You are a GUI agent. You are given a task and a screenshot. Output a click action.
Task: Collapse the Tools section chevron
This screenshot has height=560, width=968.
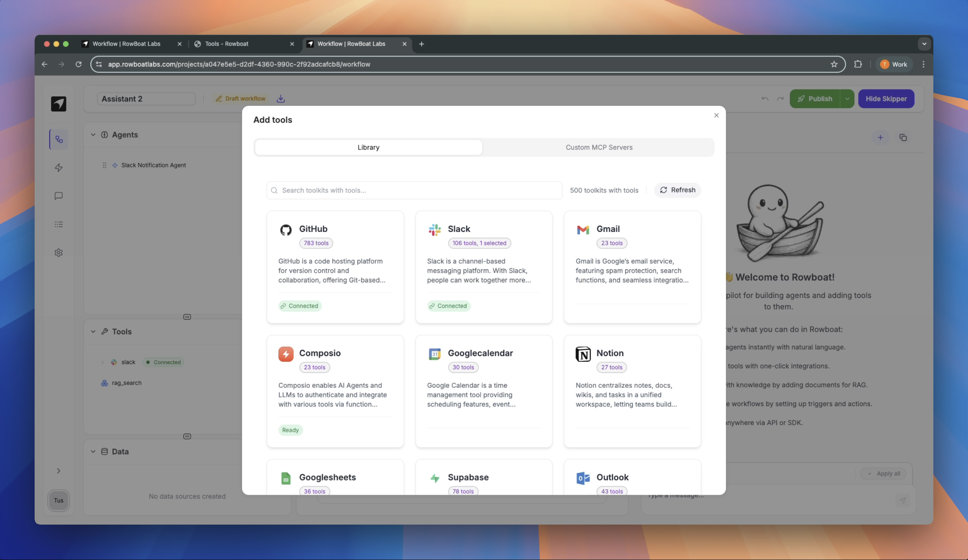pyautogui.click(x=93, y=331)
